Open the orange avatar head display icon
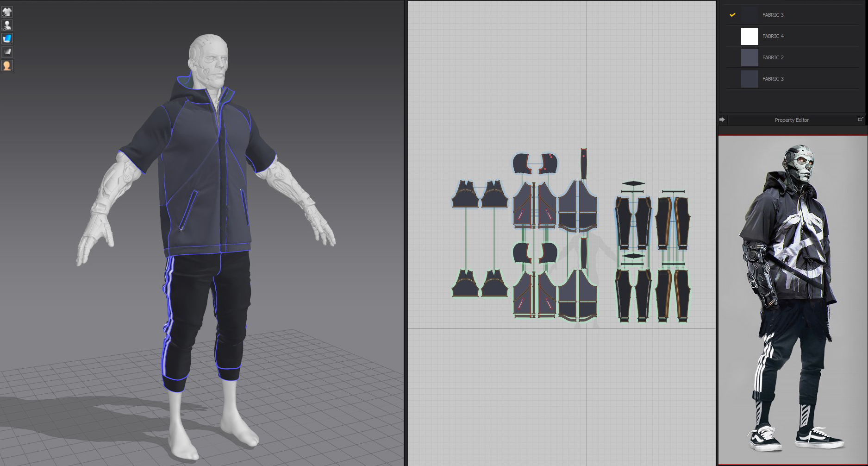 coord(7,66)
